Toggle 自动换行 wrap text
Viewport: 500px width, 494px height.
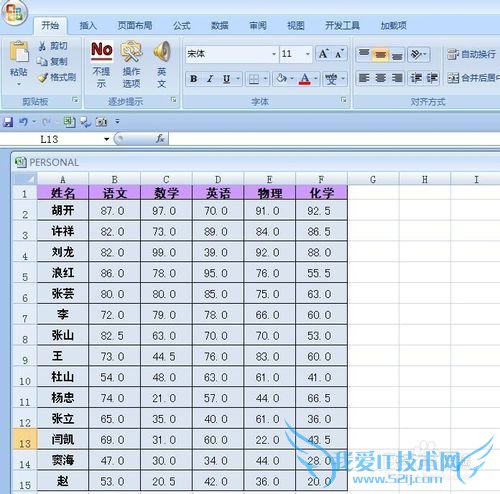(471, 54)
